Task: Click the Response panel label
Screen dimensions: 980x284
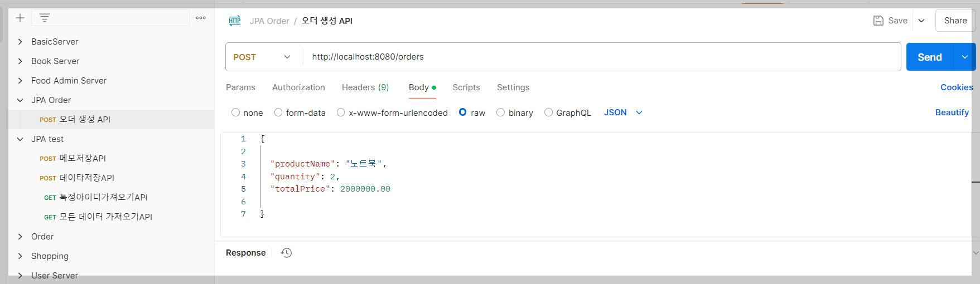Action: tap(245, 253)
